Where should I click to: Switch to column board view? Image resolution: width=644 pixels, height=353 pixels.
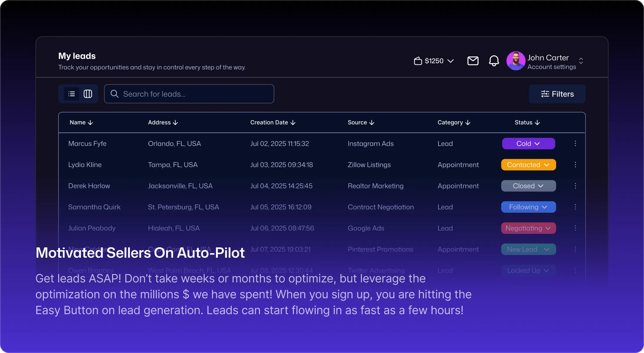point(88,94)
